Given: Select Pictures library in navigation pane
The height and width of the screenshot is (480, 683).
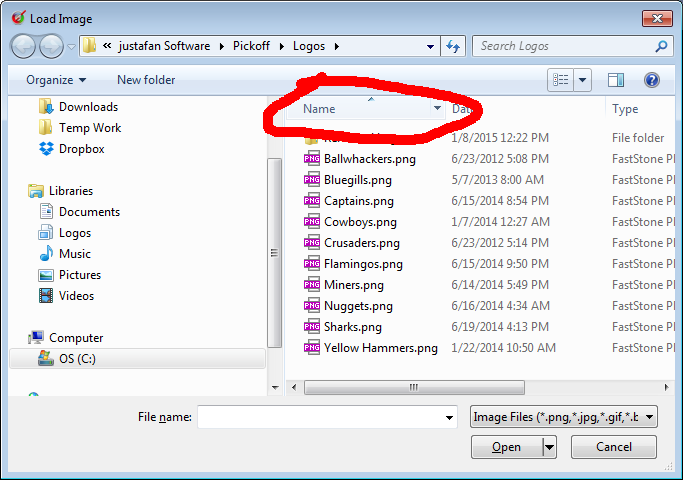Looking at the screenshot, I should tap(79, 275).
